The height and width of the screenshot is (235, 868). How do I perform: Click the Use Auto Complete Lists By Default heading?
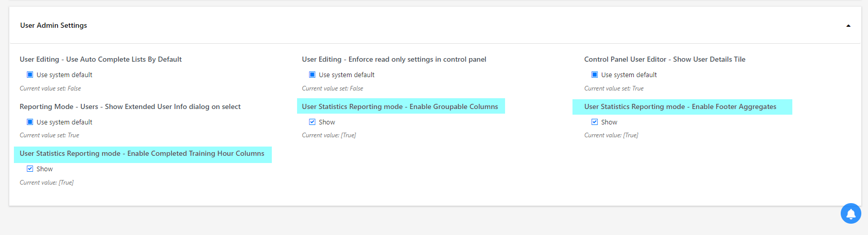click(100, 59)
